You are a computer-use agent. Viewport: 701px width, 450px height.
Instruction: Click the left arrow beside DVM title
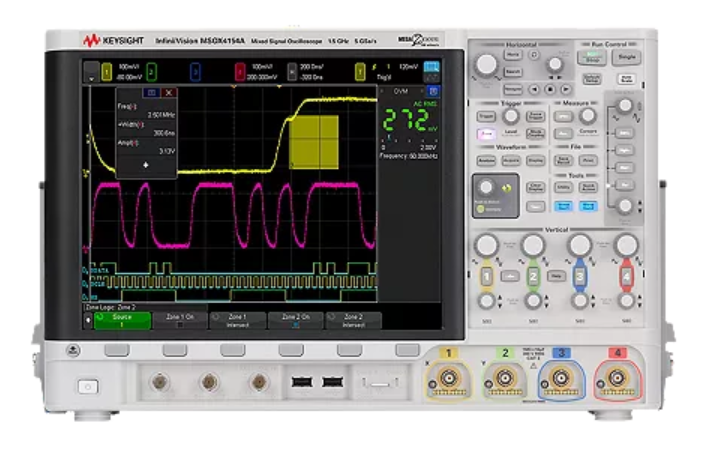(x=382, y=91)
